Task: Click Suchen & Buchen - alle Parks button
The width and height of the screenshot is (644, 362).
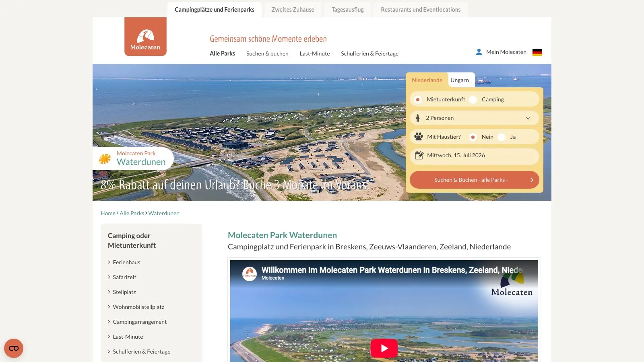Action: [x=475, y=180]
